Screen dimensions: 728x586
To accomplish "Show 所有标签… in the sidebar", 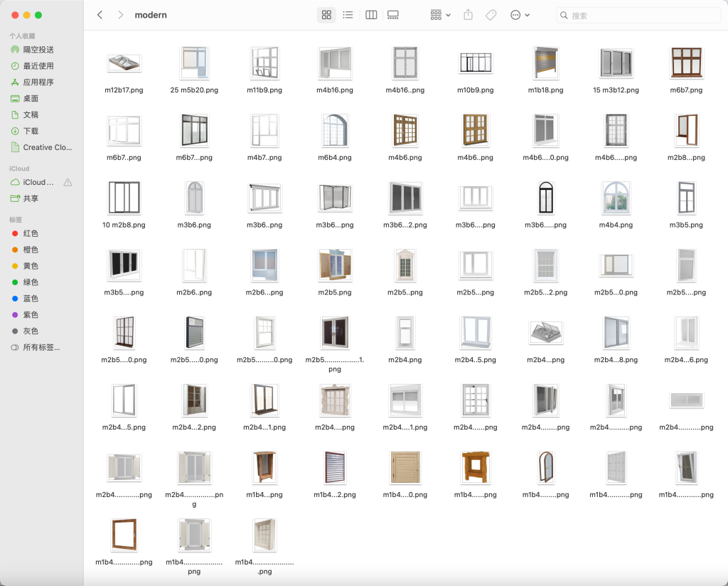I will (41, 348).
